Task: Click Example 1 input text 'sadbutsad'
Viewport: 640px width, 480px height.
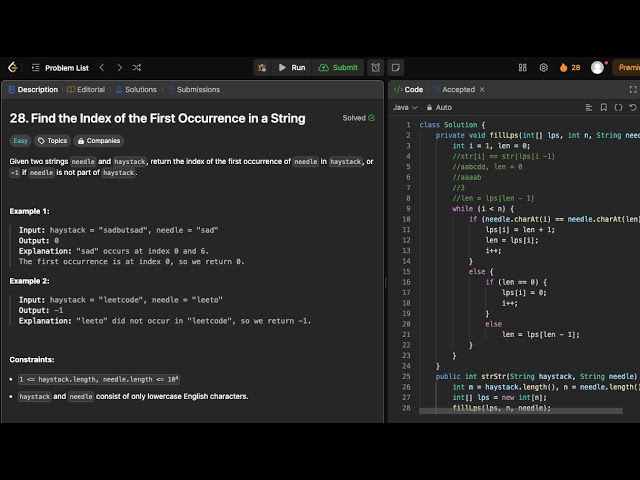Action: click(121, 230)
